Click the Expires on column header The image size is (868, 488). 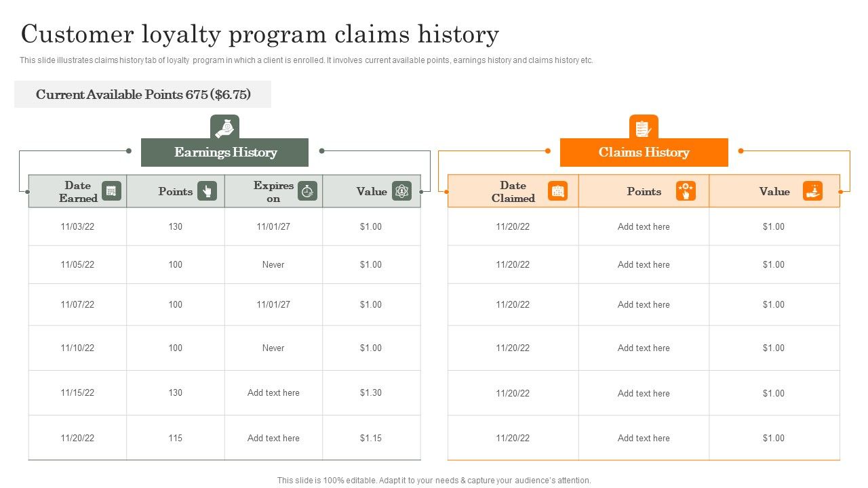coord(274,191)
